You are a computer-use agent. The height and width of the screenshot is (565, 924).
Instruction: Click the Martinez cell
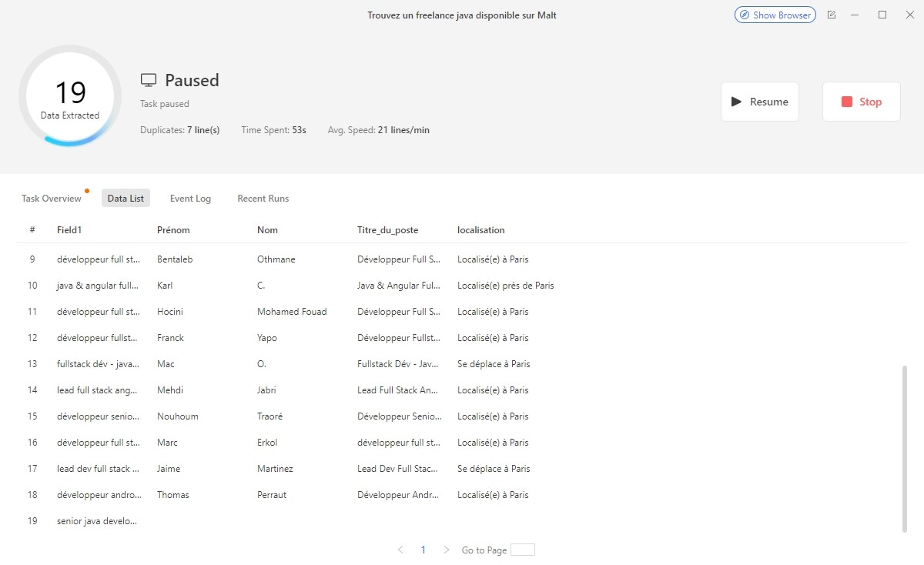point(275,469)
